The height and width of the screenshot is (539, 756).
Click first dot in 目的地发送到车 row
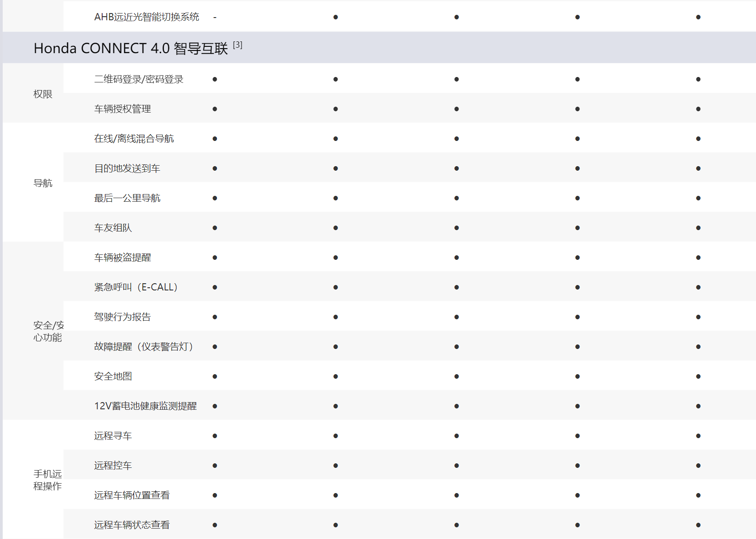[215, 168]
